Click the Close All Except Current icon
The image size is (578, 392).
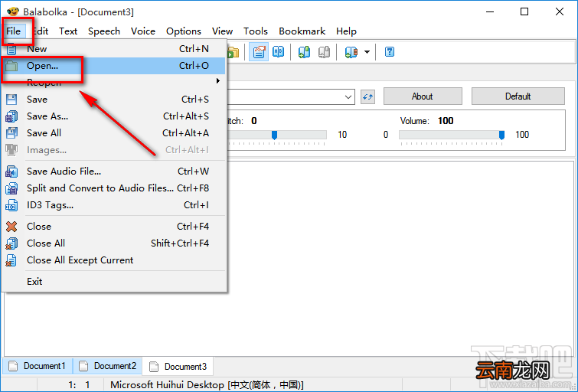click(x=11, y=260)
